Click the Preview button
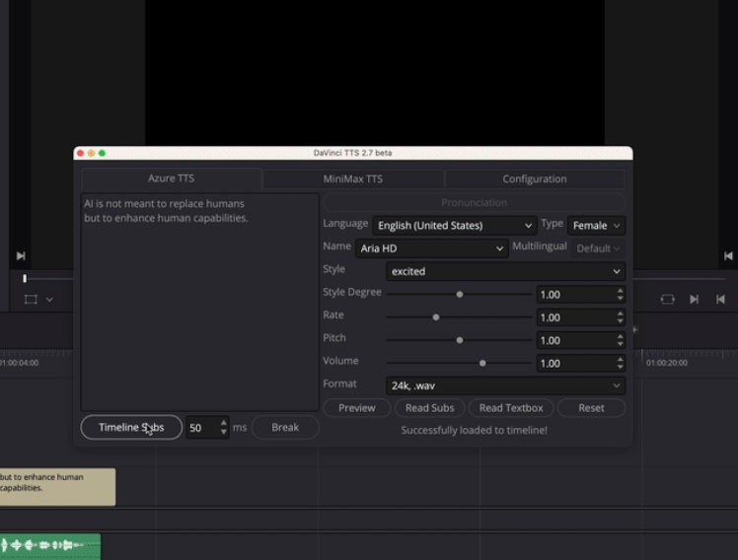 click(x=357, y=408)
